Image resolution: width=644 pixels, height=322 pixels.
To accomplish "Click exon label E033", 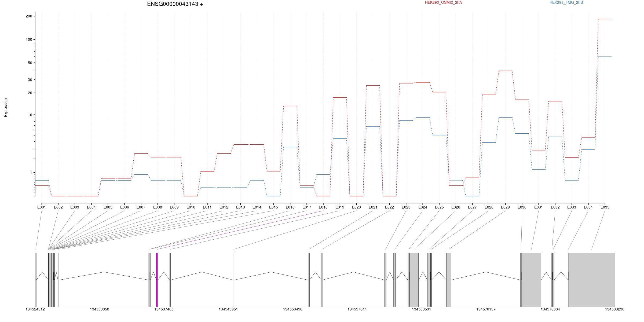I will (x=572, y=207).
